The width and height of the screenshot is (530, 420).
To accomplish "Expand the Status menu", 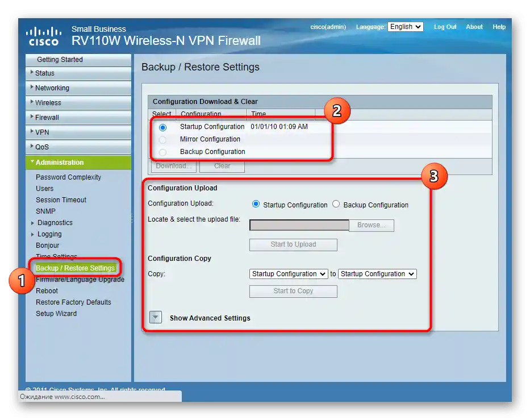I will [x=78, y=73].
